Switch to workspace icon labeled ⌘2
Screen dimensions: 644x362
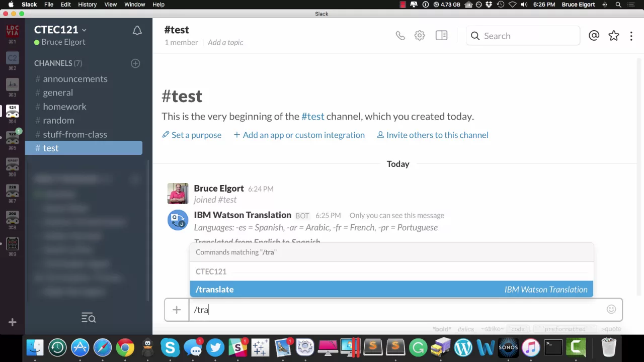(x=13, y=59)
